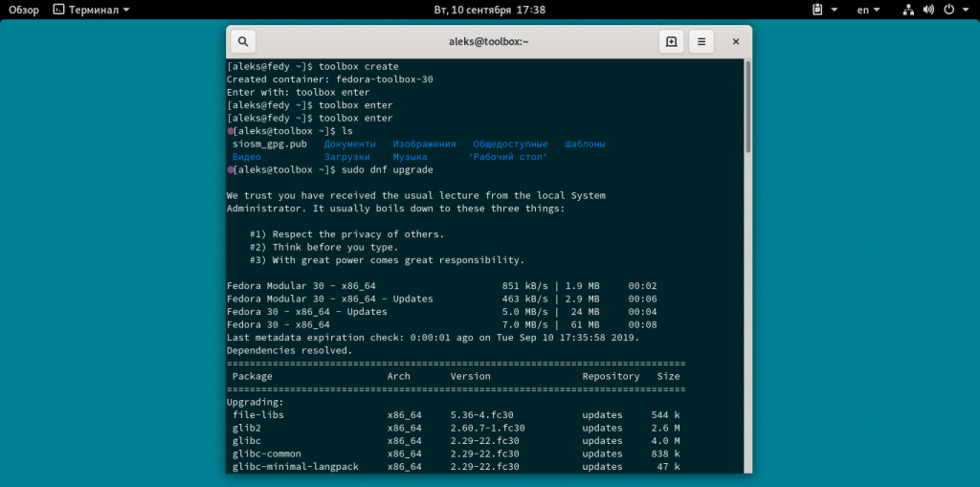Open the Обзор activities overview
Screen dimensions: 980x487
pos(24,10)
